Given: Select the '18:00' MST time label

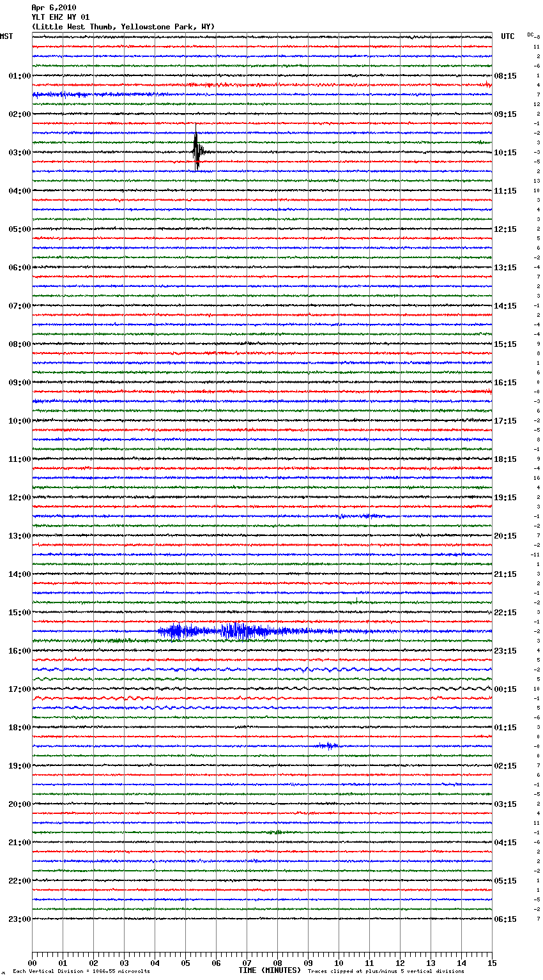Looking at the screenshot, I should (x=19, y=728).
